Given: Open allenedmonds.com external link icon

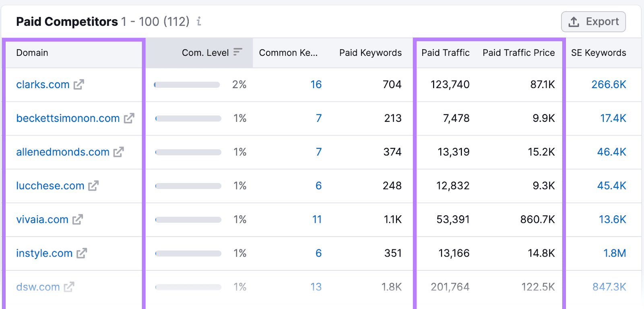Looking at the screenshot, I should pyautogui.click(x=119, y=152).
